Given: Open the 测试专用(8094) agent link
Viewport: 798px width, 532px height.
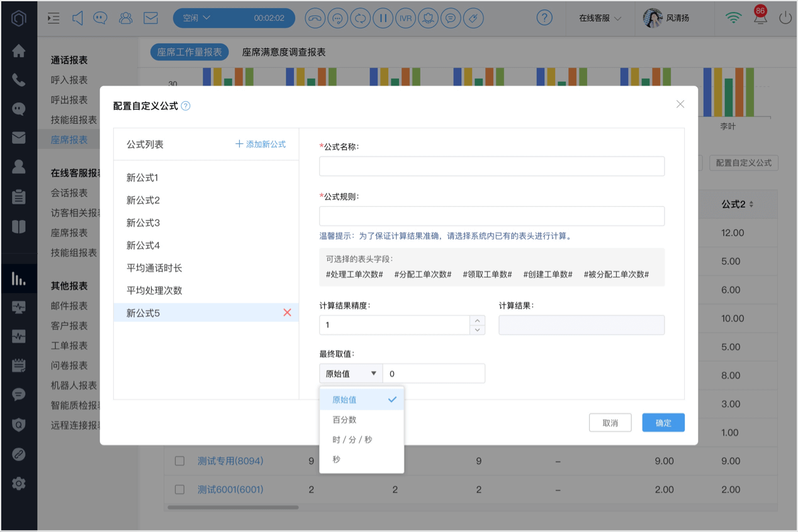Looking at the screenshot, I should pyautogui.click(x=230, y=461).
